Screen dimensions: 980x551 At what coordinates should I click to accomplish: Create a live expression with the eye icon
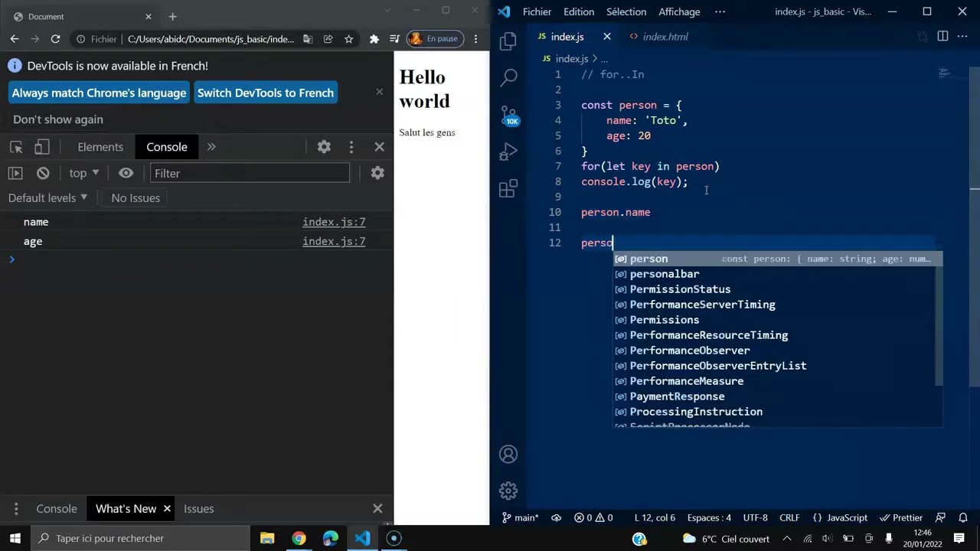[126, 173]
